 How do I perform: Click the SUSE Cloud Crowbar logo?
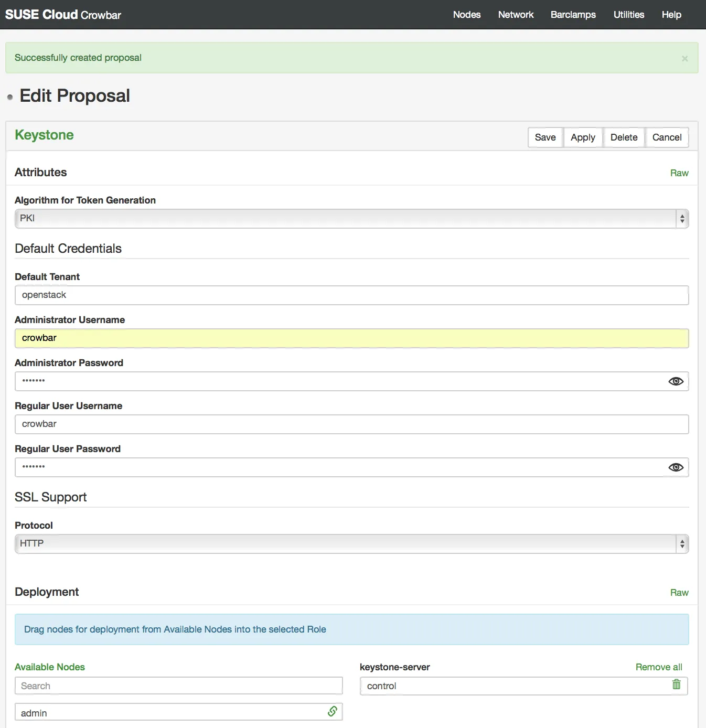coord(63,15)
